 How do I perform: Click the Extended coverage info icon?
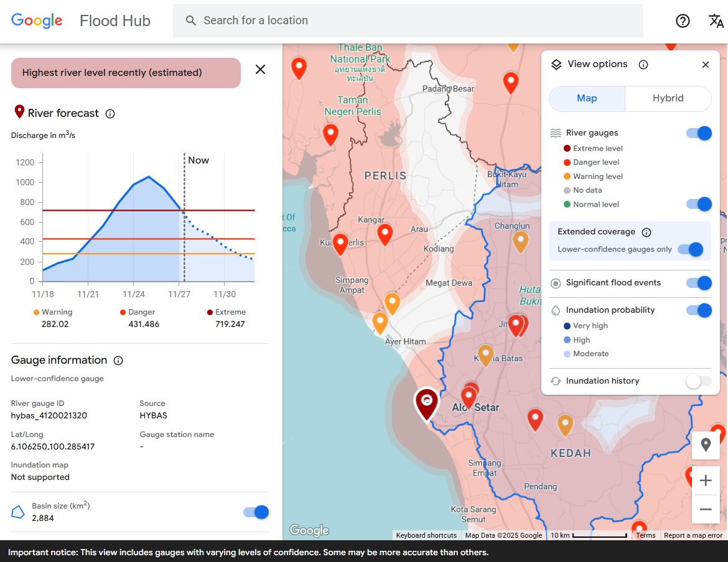click(646, 233)
